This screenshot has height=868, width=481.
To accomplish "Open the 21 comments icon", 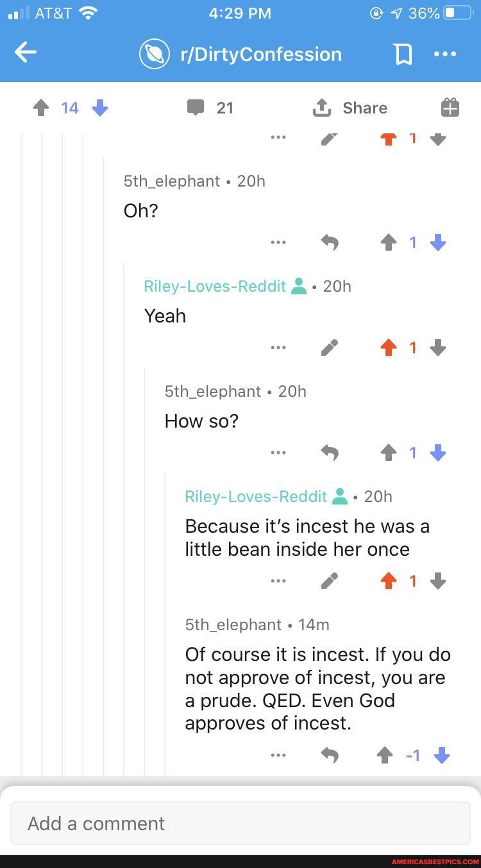I will pos(196,108).
